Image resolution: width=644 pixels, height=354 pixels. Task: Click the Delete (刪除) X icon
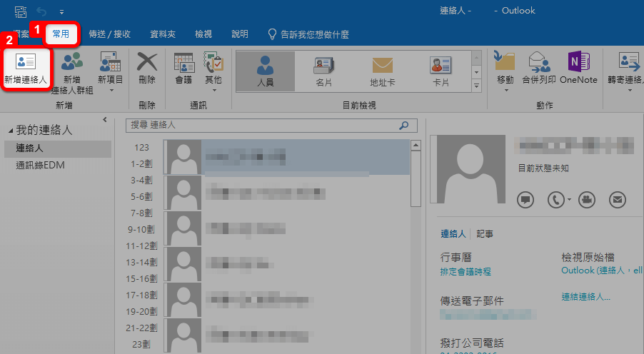click(147, 70)
